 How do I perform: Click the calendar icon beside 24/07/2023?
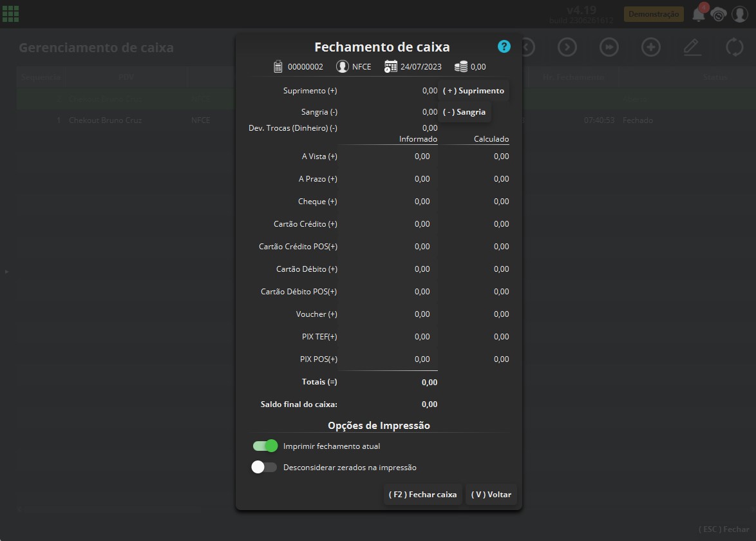390,66
